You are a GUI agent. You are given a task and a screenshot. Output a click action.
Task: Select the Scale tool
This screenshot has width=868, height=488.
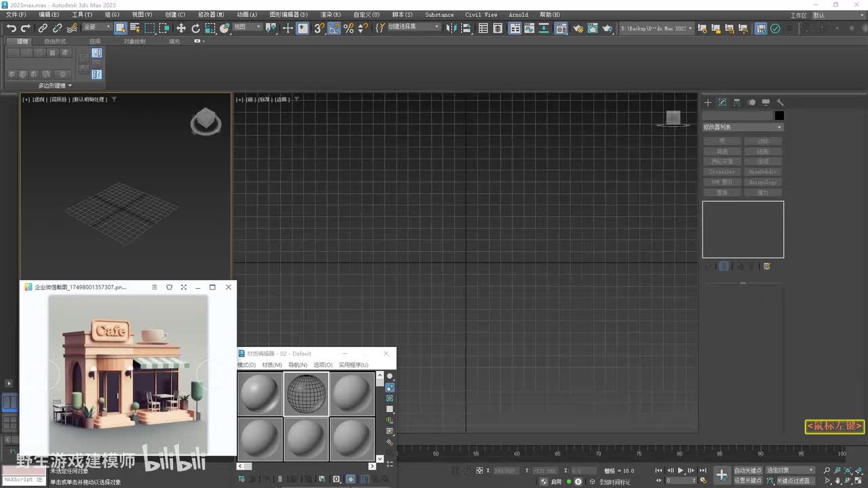click(x=210, y=28)
